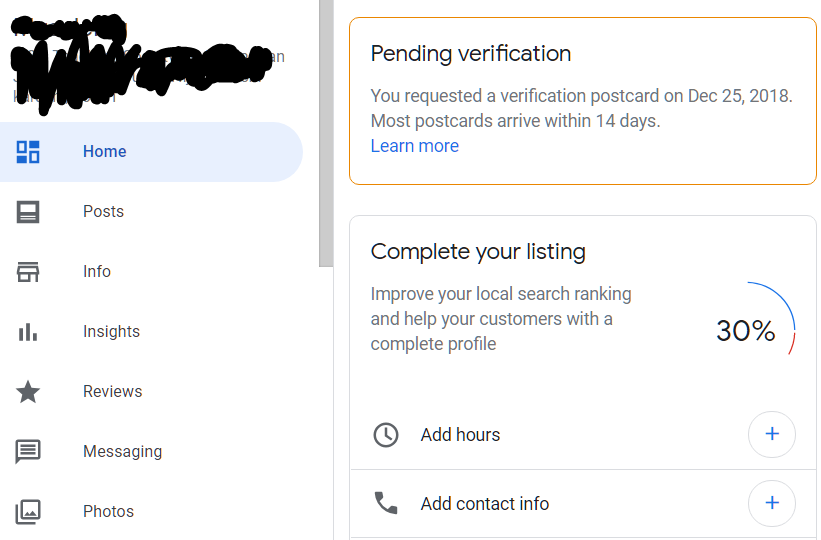
Task: Open the Learn more link
Action: coord(414,146)
